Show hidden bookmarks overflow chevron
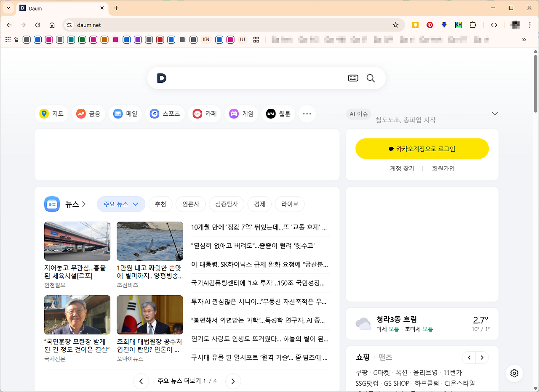 coord(524,40)
